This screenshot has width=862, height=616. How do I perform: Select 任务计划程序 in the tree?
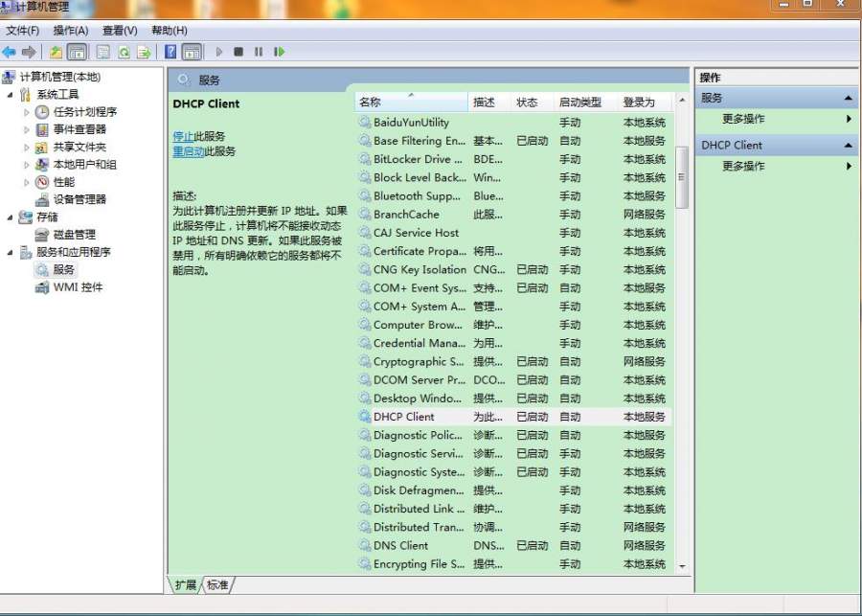pyautogui.click(x=84, y=112)
